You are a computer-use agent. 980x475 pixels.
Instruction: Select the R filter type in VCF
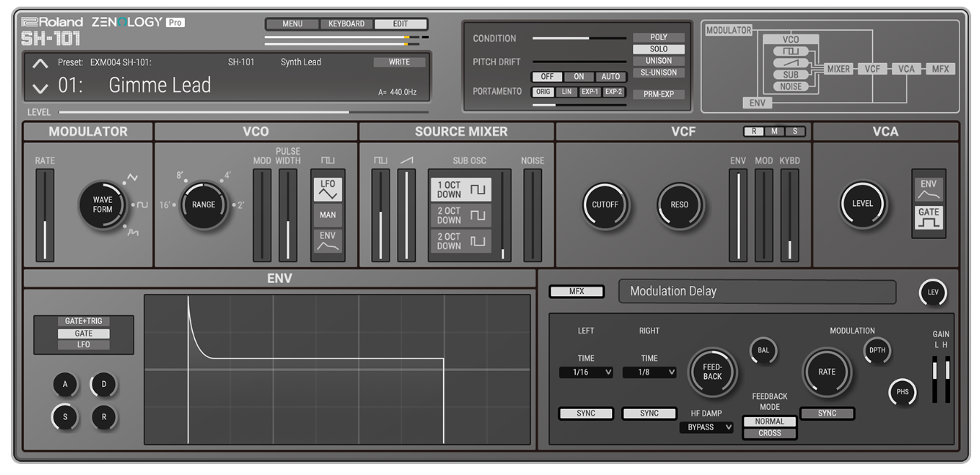[753, 131]
